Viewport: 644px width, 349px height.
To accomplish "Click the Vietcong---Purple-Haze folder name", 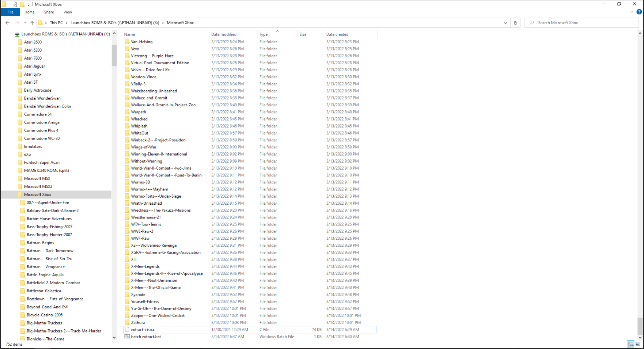I will [x=152, y=56].
